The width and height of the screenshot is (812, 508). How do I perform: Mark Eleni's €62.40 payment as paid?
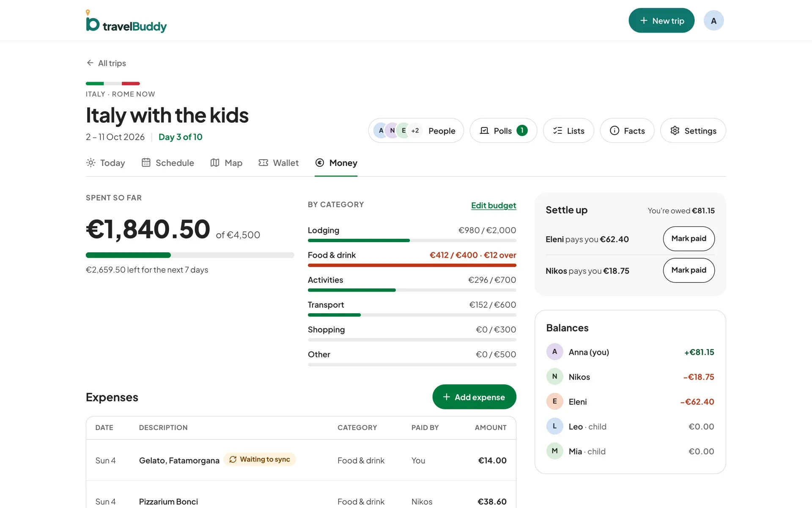[x=689, y=239]
